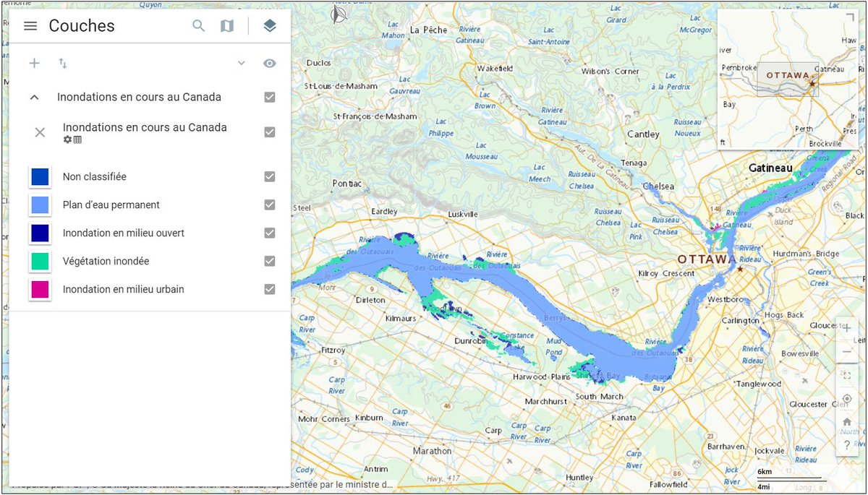The height and width of the screenshot is (495, 868).
Task: Uncheck the sublayer Inondations en cours au Canada checkbox
Action: point(270,132)
